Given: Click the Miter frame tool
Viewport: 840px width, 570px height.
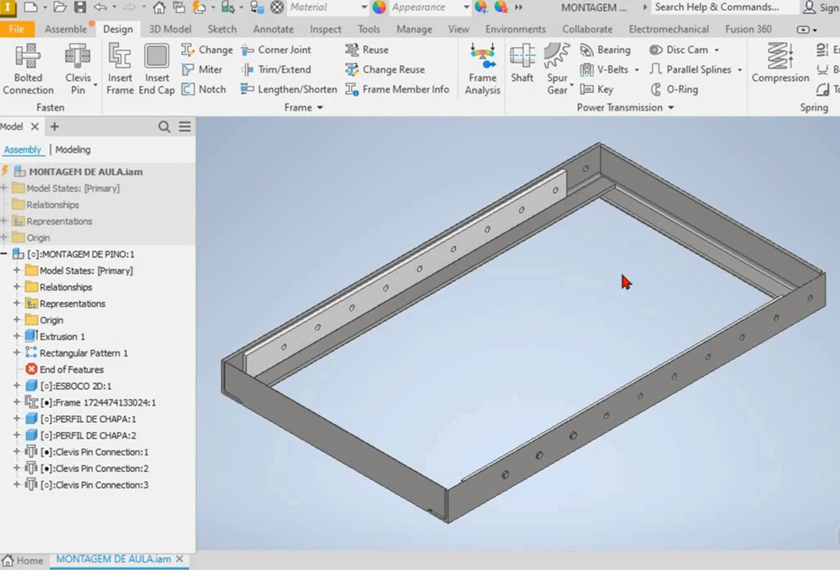Looking at the screenshot, I should point(203,70).
